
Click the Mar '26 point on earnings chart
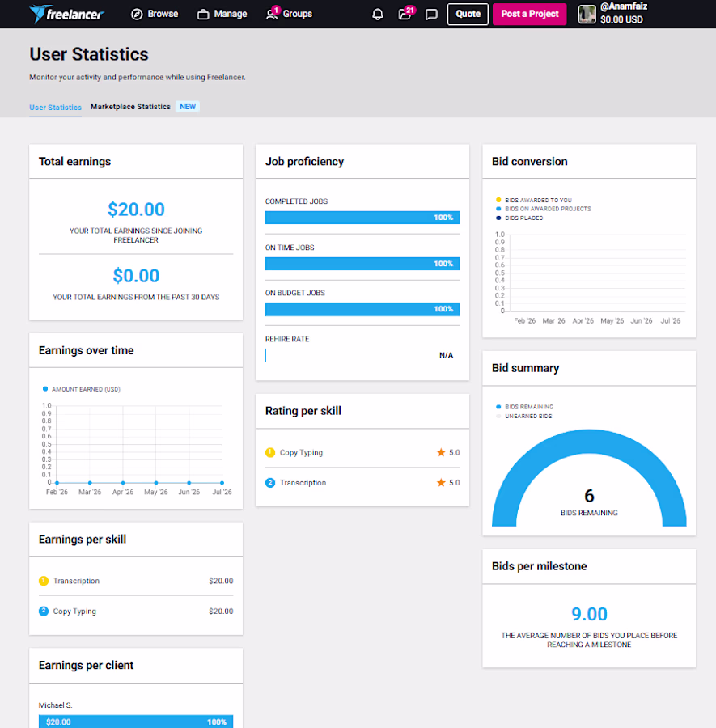[x=90, y=483]
